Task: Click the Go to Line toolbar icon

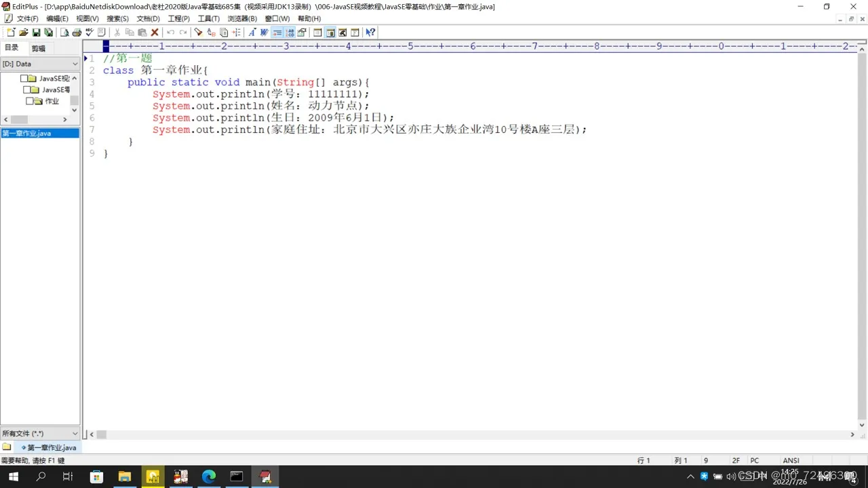Action: tap(236, 32)
